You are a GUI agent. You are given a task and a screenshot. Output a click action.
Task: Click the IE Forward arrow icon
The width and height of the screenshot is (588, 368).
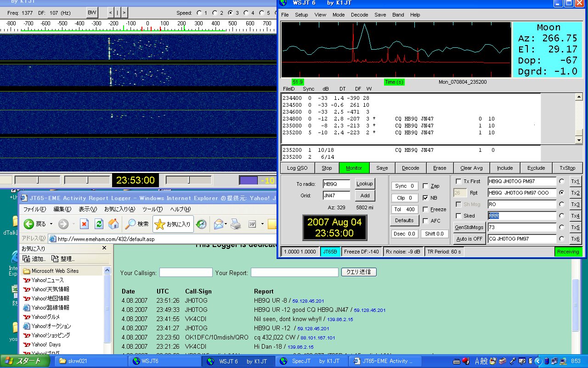click(x=63, y=224)
